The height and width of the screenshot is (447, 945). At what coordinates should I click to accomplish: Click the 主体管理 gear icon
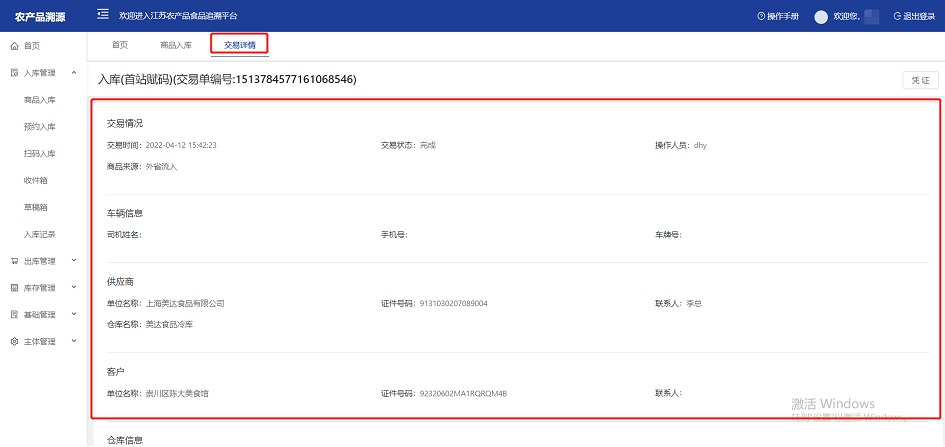[x=14, y=342]
